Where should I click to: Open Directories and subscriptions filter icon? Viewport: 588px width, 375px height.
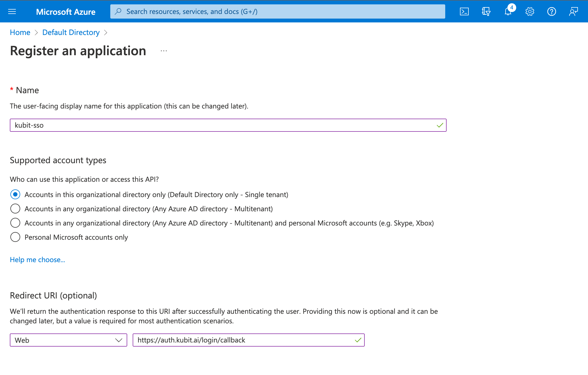point(486,11)
